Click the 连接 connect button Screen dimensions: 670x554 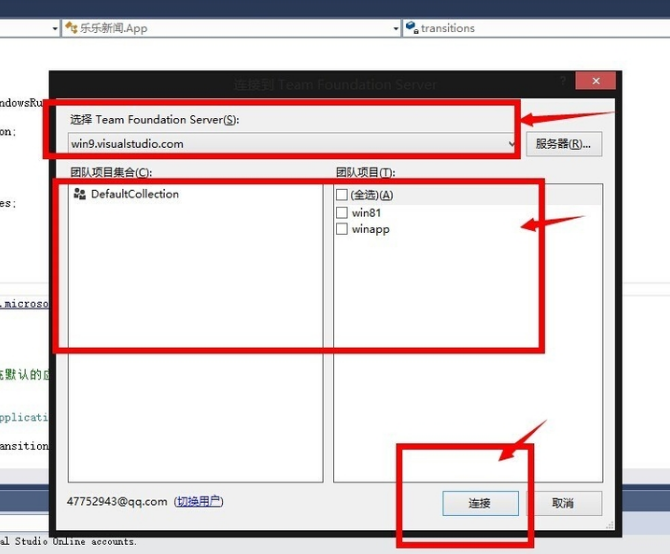480,503
